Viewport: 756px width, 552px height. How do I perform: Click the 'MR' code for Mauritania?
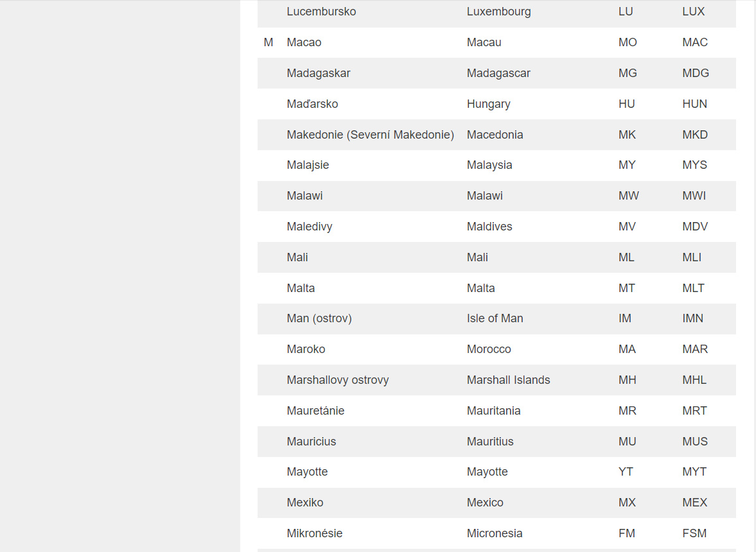[x=627, y=411]
